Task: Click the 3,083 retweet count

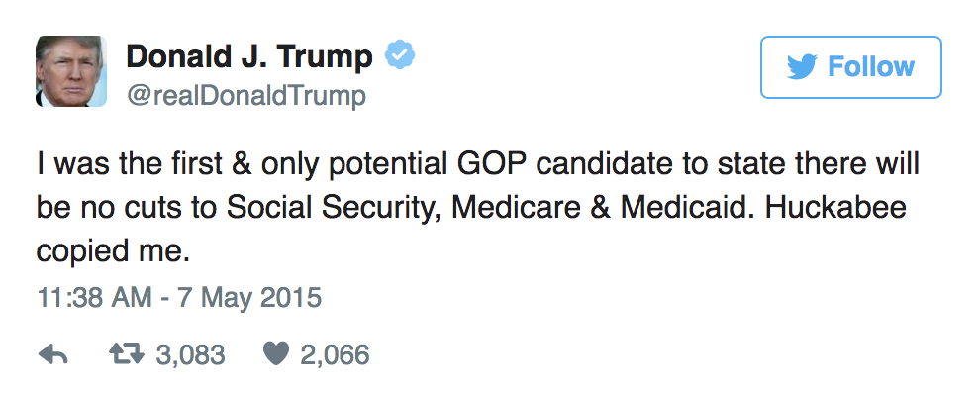Action: 190,355
